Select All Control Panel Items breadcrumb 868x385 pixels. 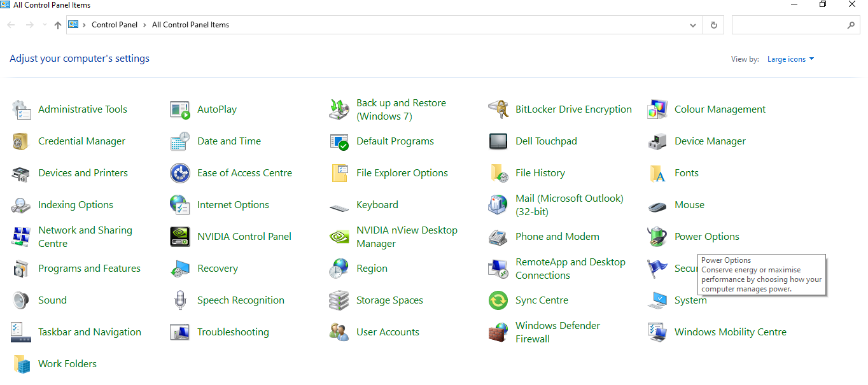pyautogui.click(x=190, y=25)
